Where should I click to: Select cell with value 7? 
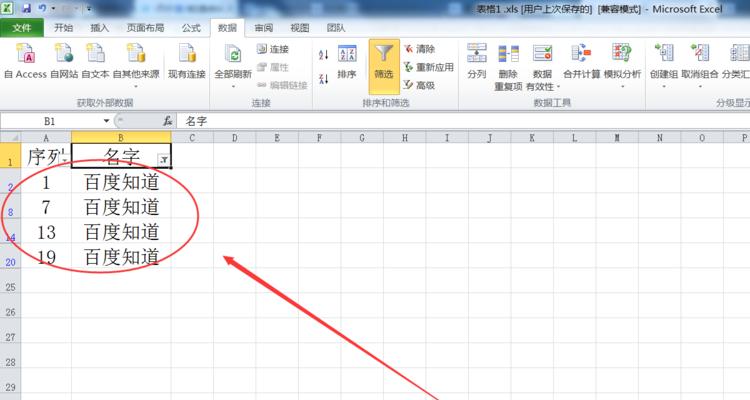46,207
